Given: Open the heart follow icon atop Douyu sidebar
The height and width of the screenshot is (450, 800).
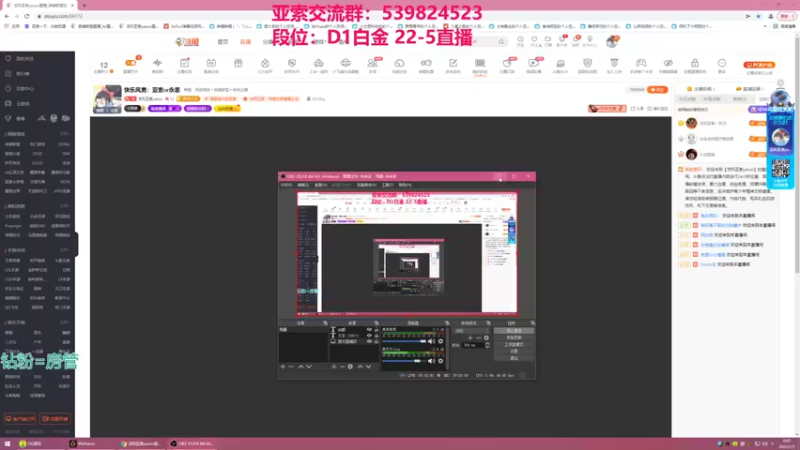Looking at the screenshot, I should (8, 59).
